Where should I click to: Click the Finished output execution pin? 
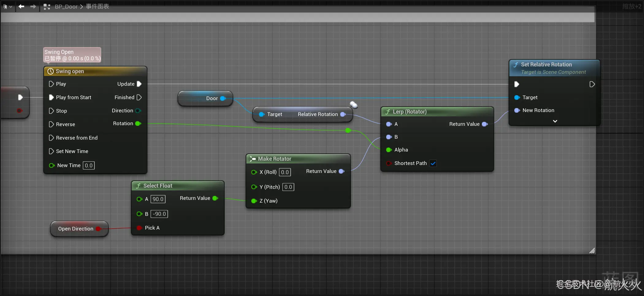[x=139, y=97]
